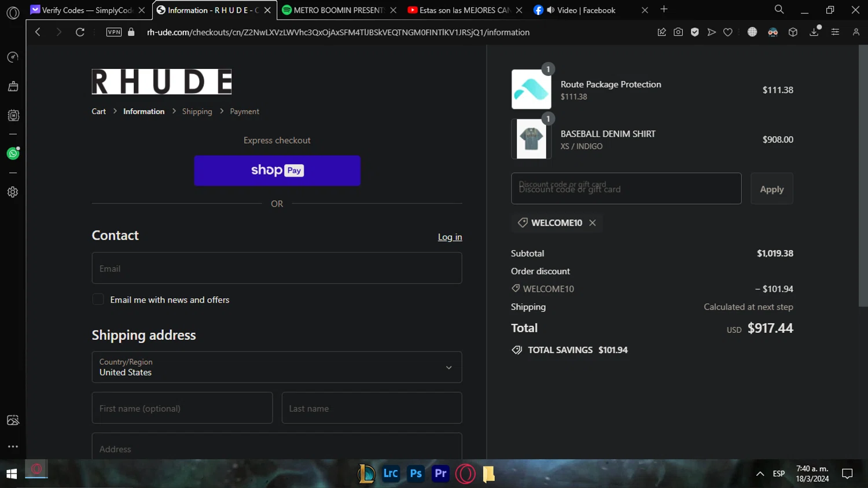The image size is (868, 488).
Task: Reload the Rhude checkout page
Action: point(80,32)
